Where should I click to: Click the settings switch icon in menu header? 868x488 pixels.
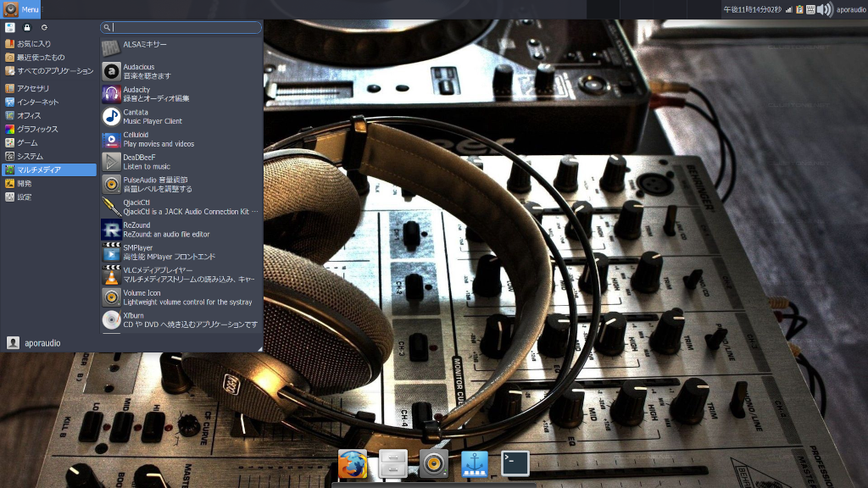coord(10,27)
